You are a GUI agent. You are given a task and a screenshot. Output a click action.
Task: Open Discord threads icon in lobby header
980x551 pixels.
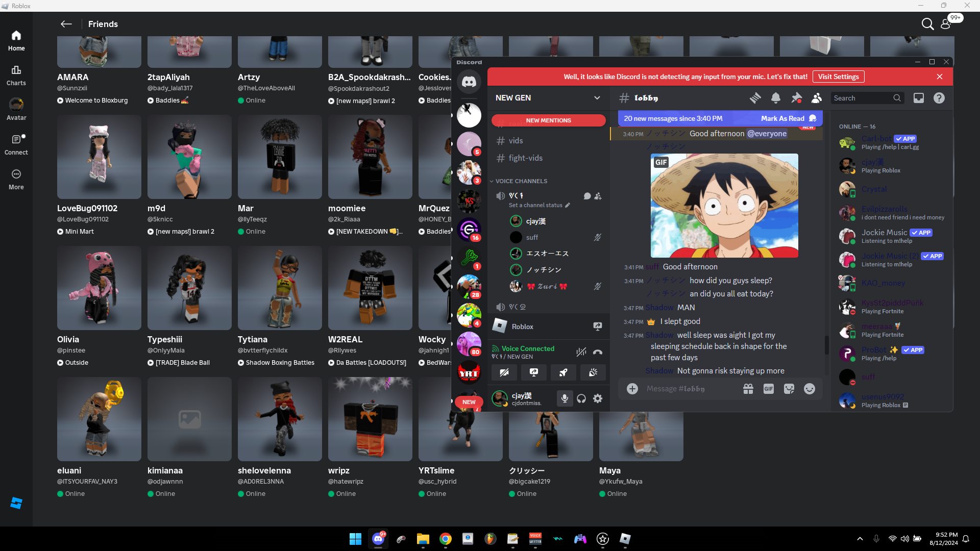coord(755,98)
